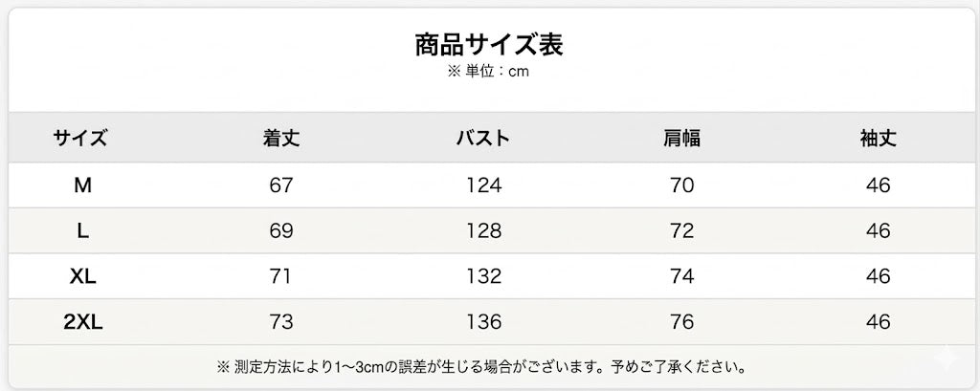Select the 肩幅 column header
The image size is (980, 391).
681,138
